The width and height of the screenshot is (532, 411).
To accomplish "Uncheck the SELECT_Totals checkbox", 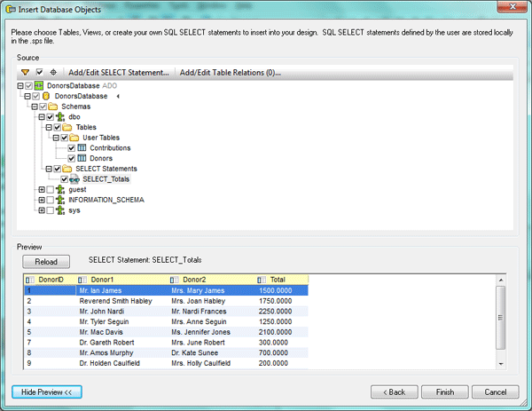I will click(x=64, y=179).
